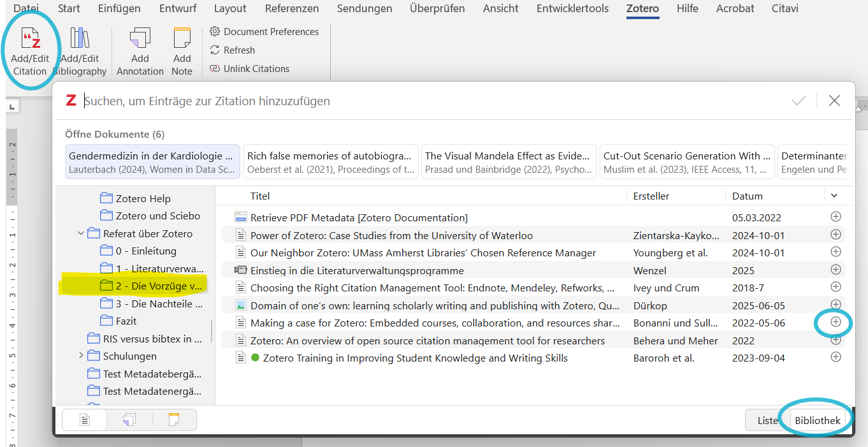Click the Add/Edit Citation ribbon button
This screenshot has width=868, height=447.
pos(30,51)
